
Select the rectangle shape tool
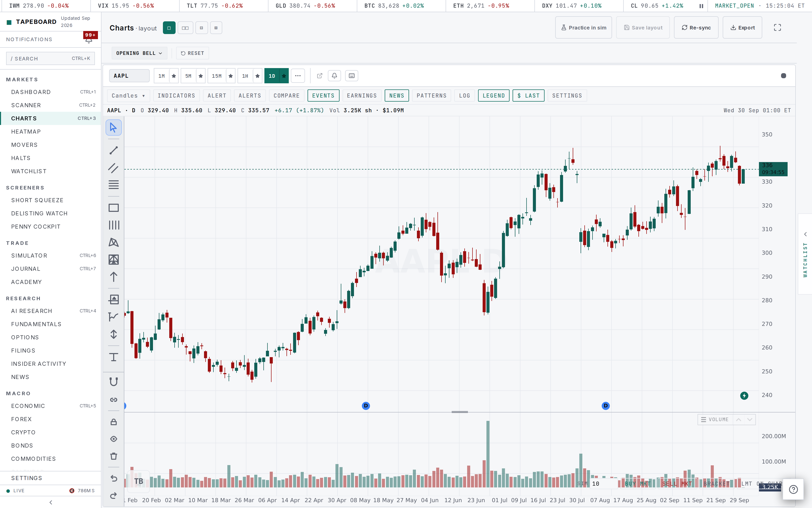pyautogui.click(x=113, y=208)
